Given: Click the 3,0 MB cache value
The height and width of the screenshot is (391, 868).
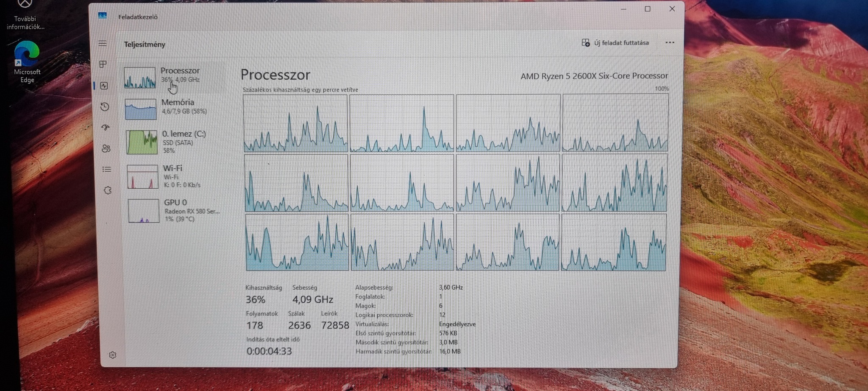Looking at the screenshot, I should coord(448,342).
